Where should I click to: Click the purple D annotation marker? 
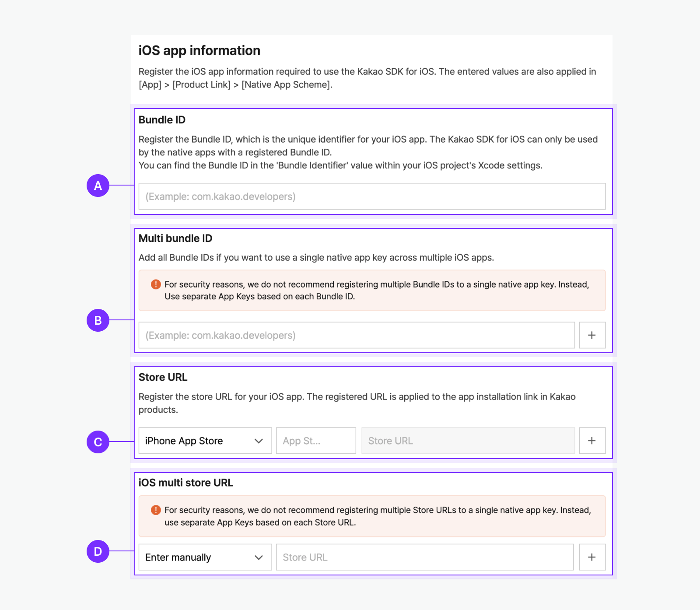pos(98,551)
